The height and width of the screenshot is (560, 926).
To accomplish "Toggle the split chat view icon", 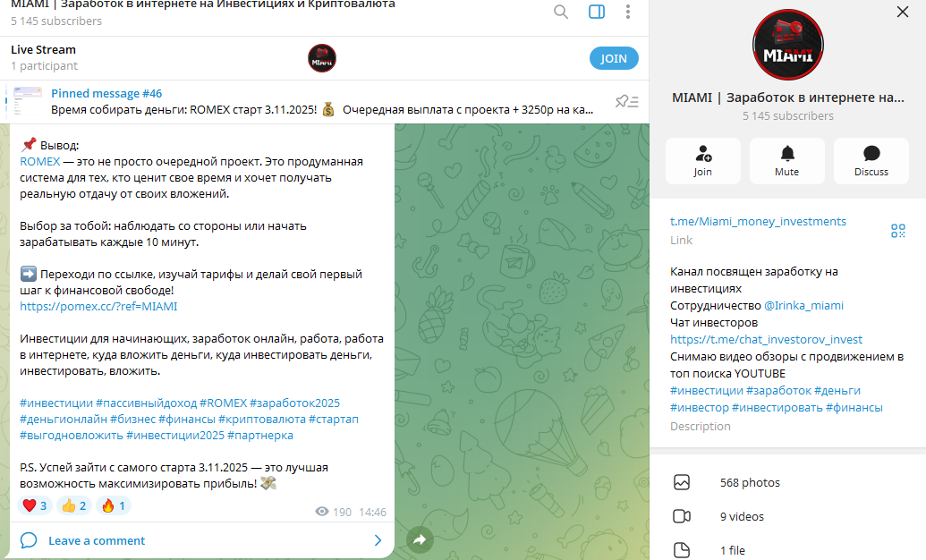I will tap(596, 13).
